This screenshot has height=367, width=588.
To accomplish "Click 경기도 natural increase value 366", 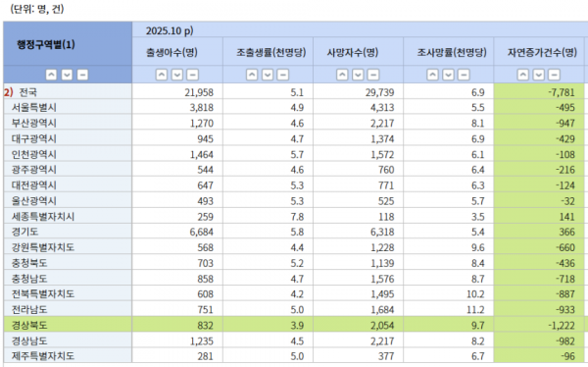I will (x=567, y=233).
